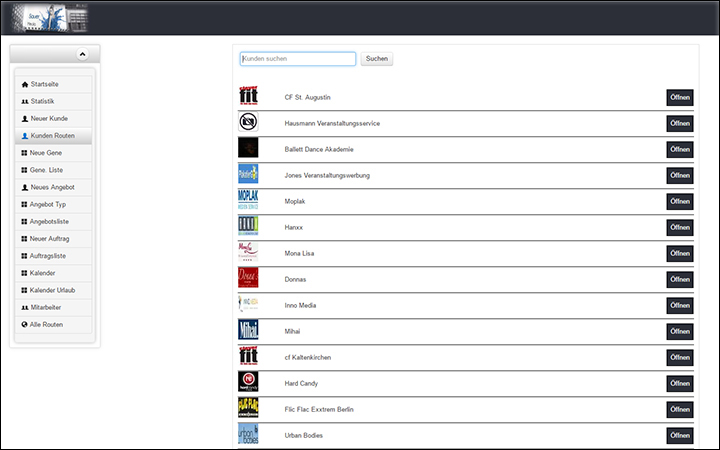Focus the Kunden suchen search field
720x450 pixels.
click(298, 59)
